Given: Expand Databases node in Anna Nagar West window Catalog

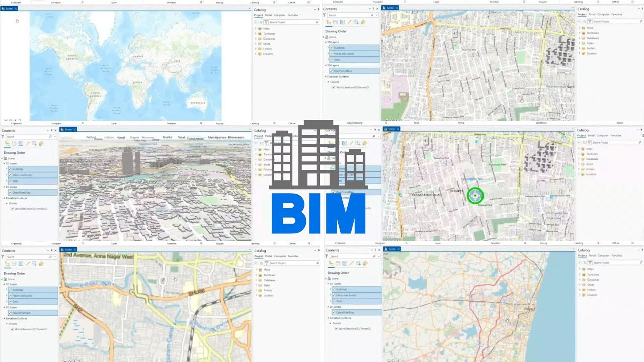Looking at the screenshot, I should coord(256,280).
